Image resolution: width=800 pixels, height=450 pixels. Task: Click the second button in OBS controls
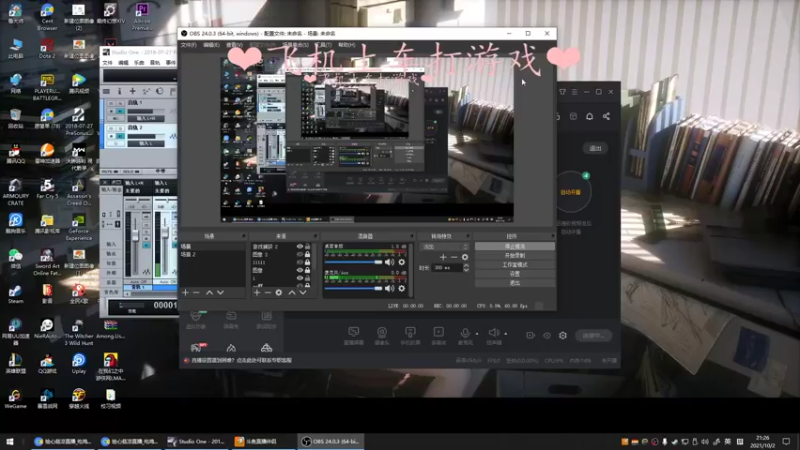(515, 256)
